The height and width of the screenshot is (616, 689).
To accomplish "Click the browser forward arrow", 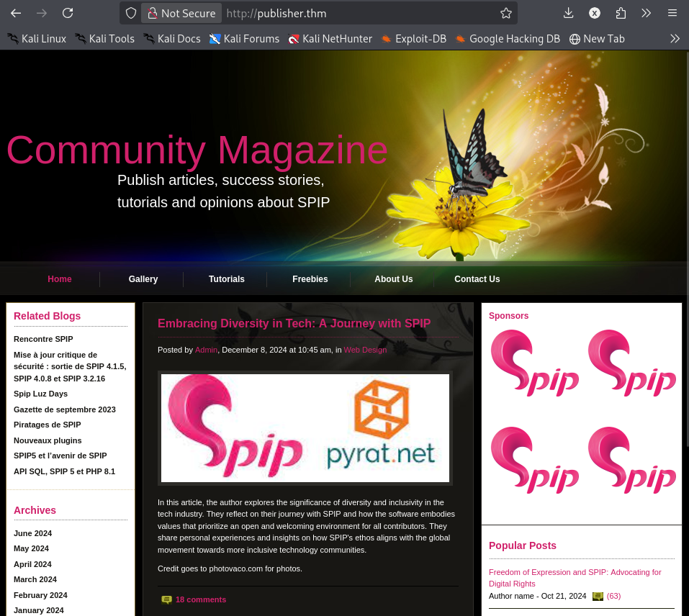I will click(42, 13).
